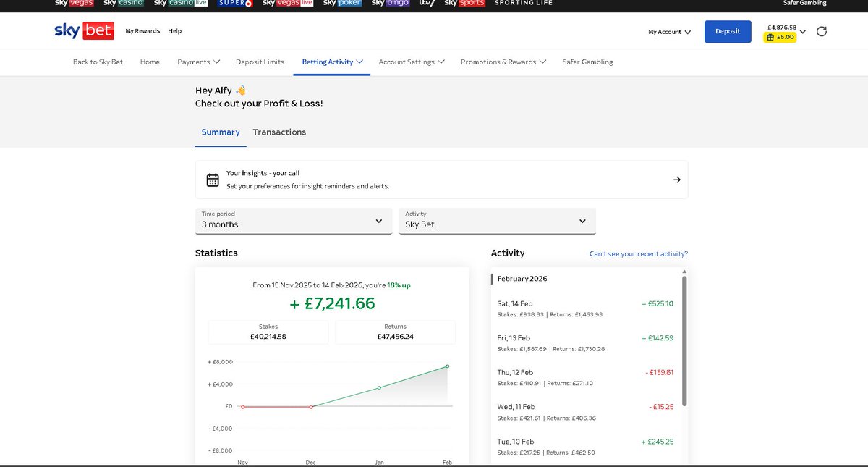Screen dimensions: 868x467
Task: Click the + £7,241.66 profit figure
Action: 332,303
